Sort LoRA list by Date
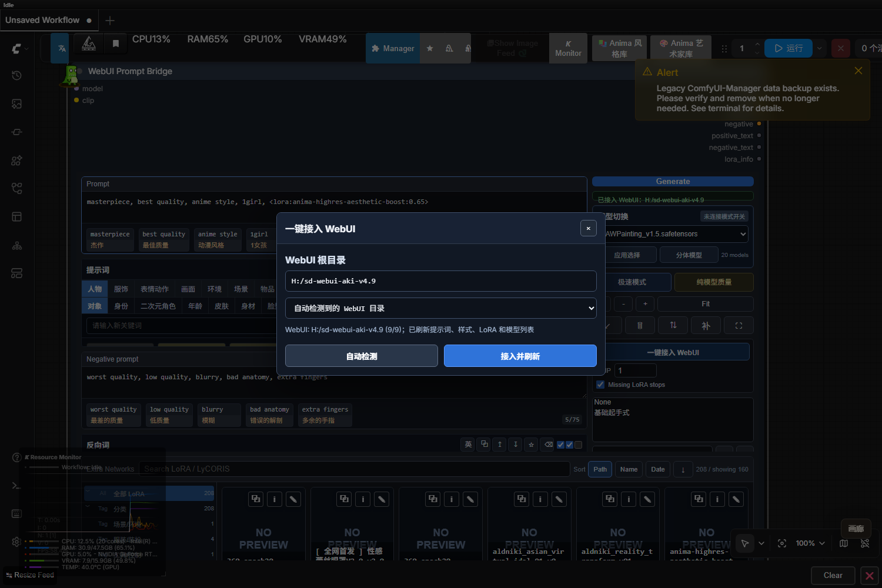This screenshot has height=588, width=882. click(658, 469)
